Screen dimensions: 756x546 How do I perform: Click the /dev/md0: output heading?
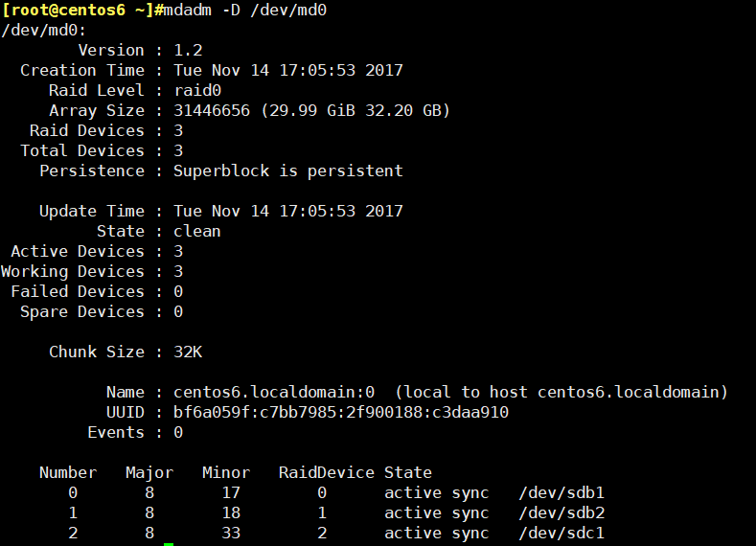click(x=43, y=31)
